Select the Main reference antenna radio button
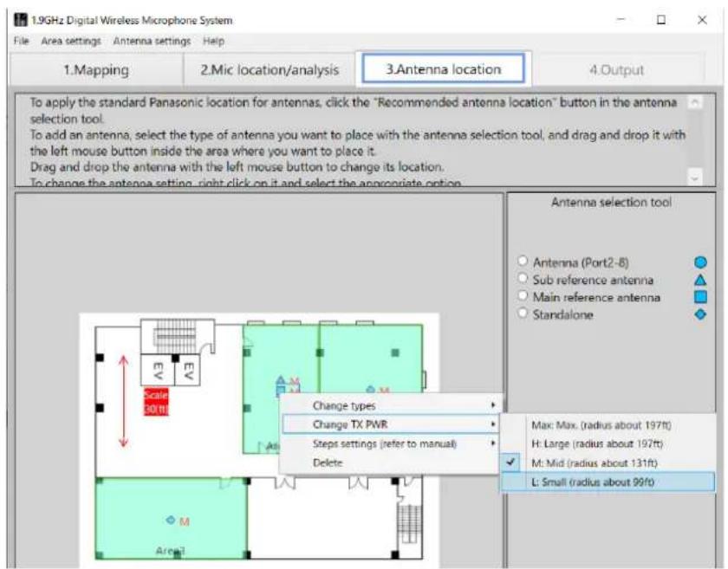 (x=523, y=295)
